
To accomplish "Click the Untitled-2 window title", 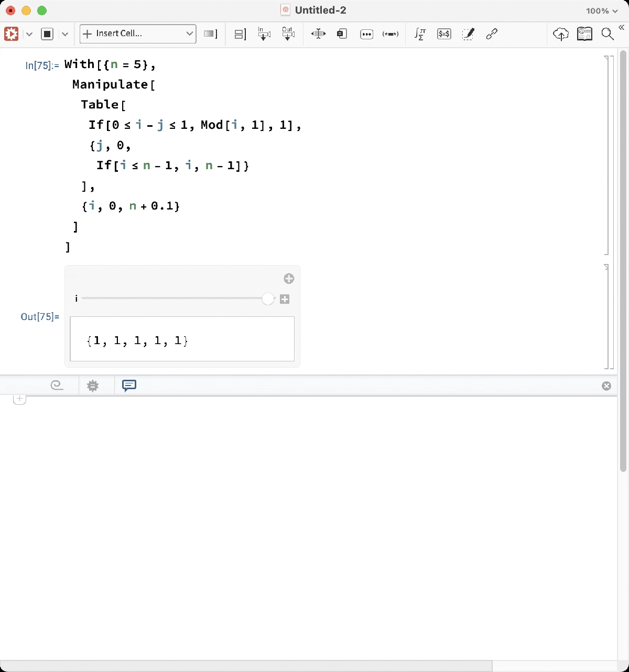I will tap(320, 10).
